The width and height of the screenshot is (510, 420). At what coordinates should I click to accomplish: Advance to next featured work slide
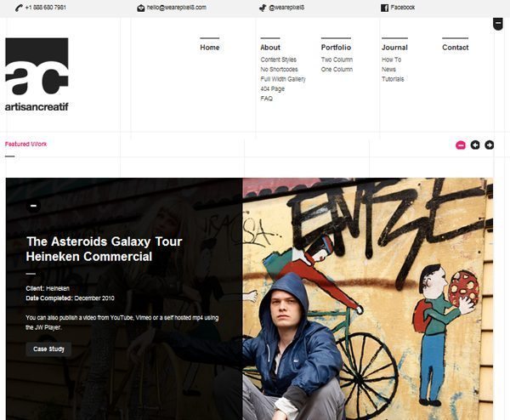tap(490, 145)
